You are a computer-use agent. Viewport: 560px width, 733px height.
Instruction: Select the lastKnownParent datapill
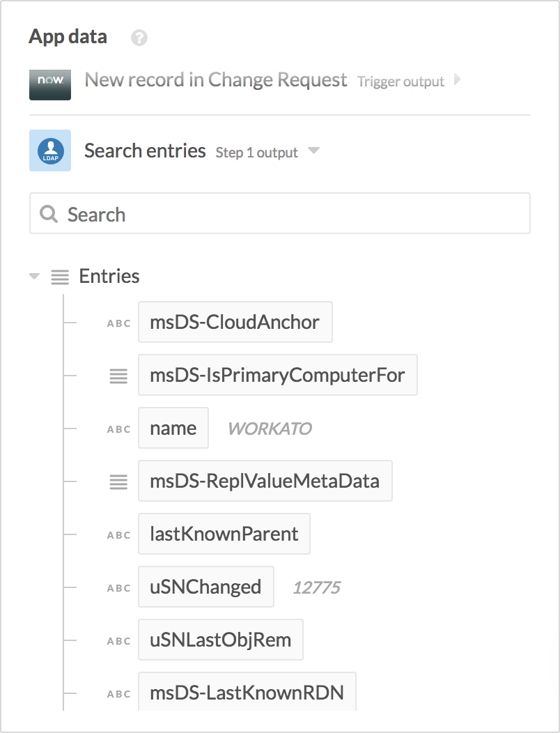[224, 534]
